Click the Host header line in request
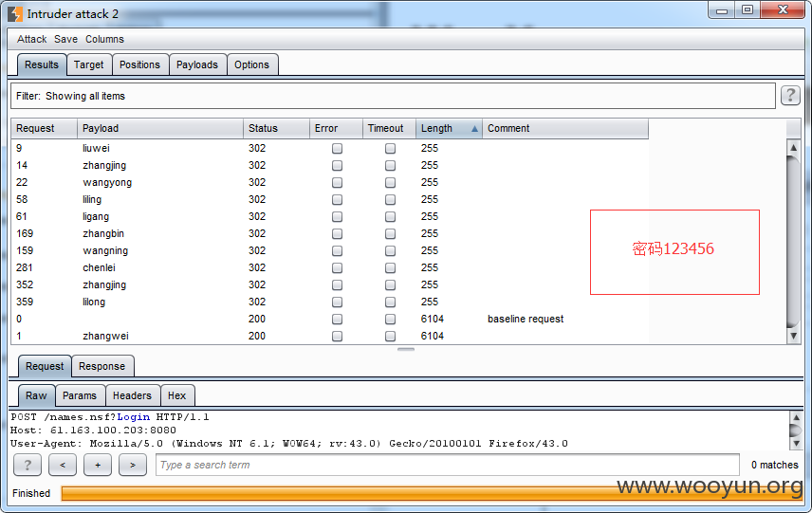Image resolution: width=812 pixels, height=513 pixels. 93,431
